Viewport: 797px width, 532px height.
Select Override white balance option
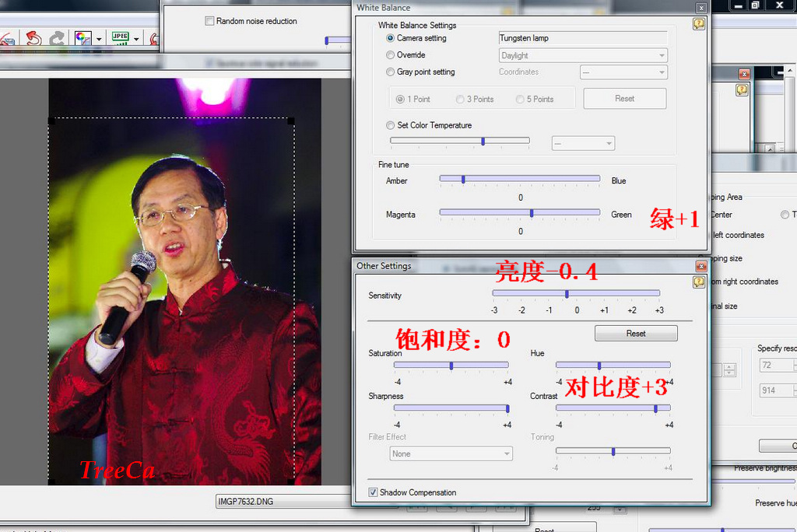point(391,55)
